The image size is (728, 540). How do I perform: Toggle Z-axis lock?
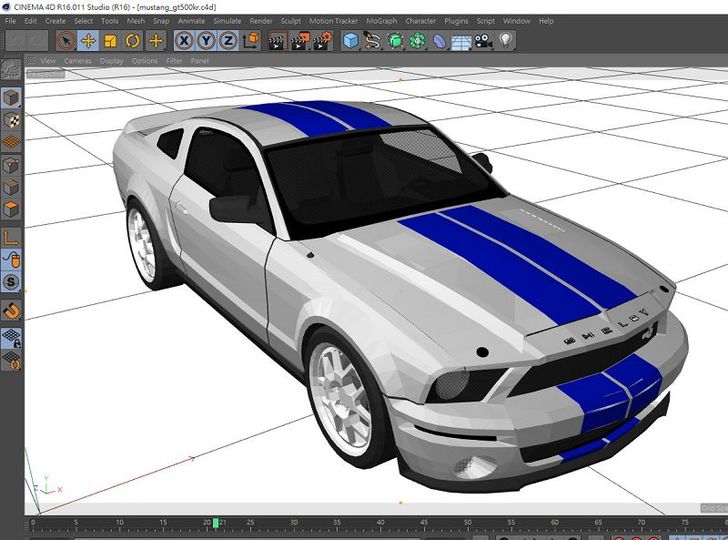(x=228, y=41)
